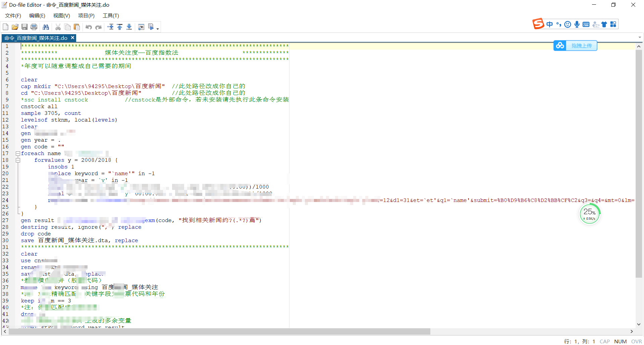Image resolution: width=644 pixels, height=345 pixels.
Task: Click the 拖拽上传 upload button
Action: [582, 46]
